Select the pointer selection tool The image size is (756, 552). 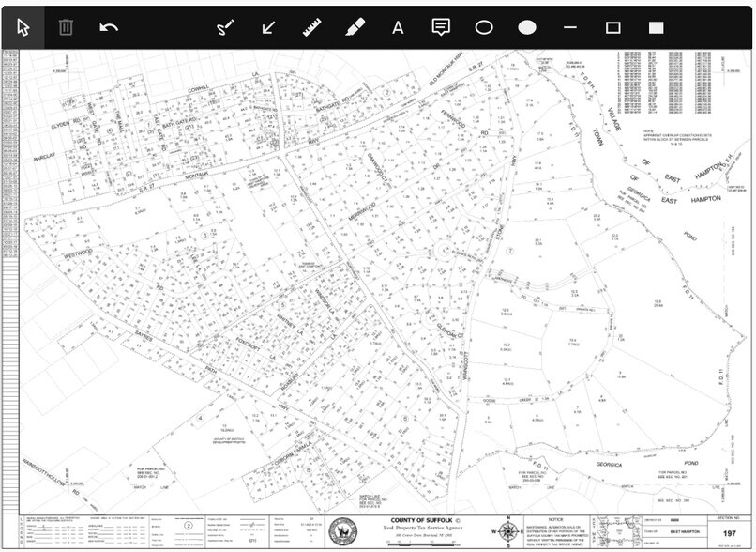[x=23, y=26]
